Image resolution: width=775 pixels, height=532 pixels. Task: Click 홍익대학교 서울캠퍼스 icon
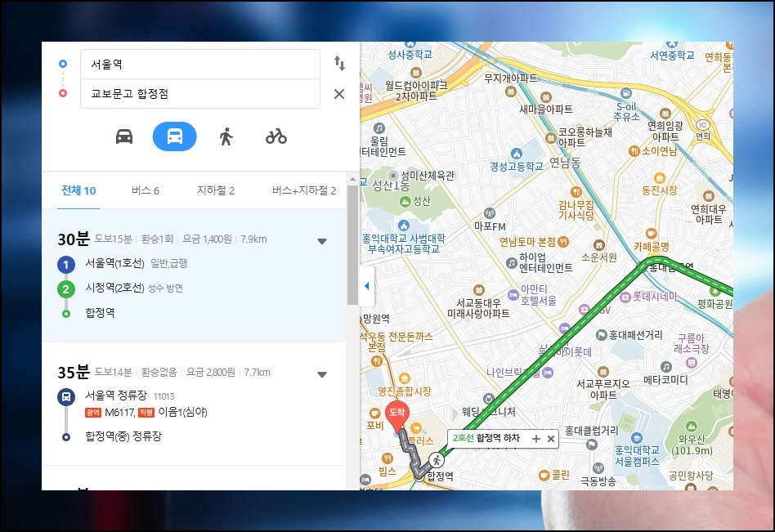pyautogui.click(x=637, y=438)
